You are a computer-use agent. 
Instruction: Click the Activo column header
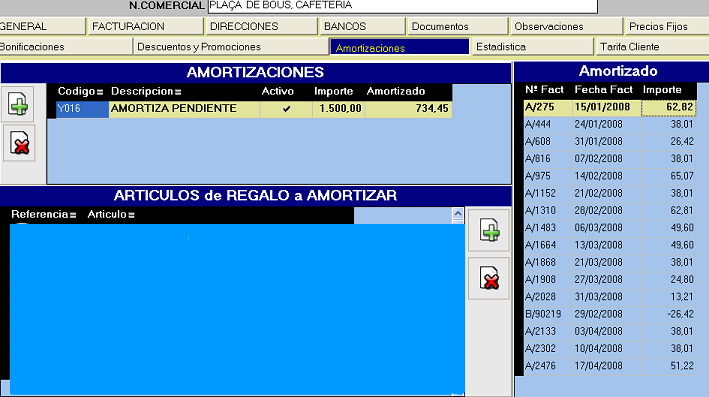click(x=278, y=91)
